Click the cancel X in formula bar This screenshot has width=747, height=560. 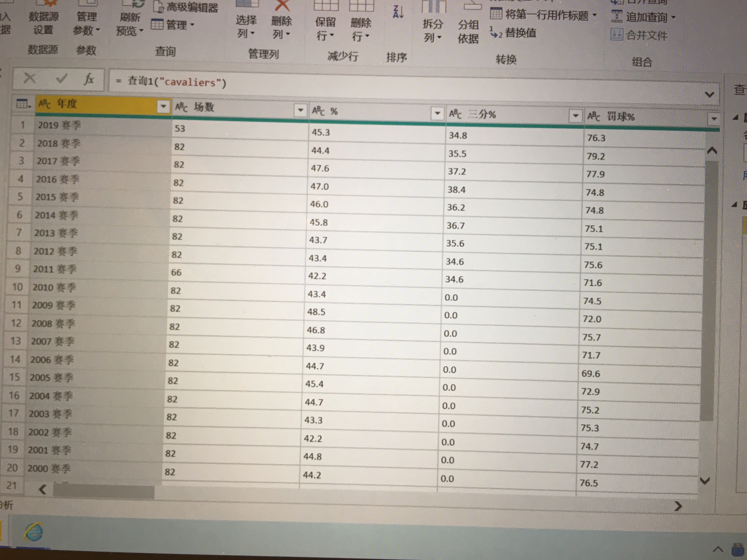coord(30,79)
